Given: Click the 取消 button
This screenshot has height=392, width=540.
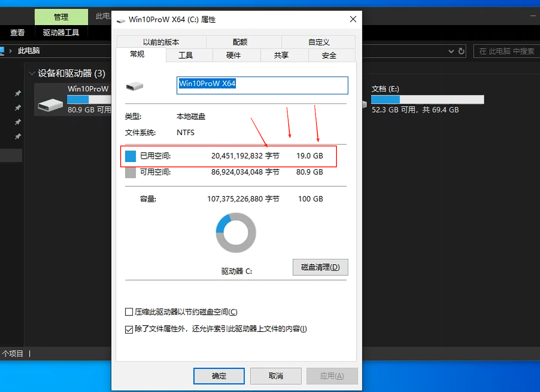Looking at the screenshot, I should (276, 376).
